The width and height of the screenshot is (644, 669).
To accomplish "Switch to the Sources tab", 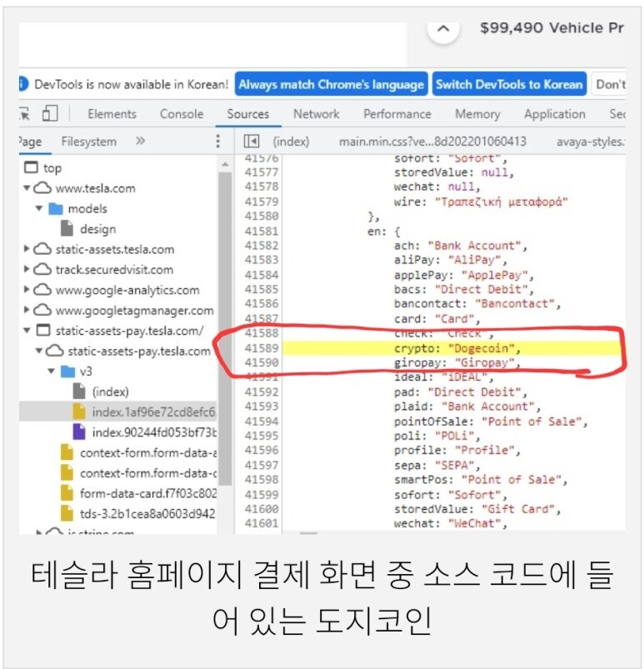I will (x=248, y=114).
